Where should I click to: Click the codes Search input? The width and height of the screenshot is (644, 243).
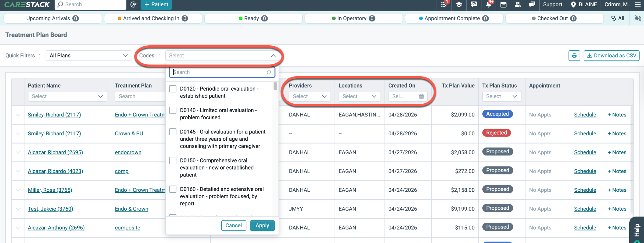[222, 72]
